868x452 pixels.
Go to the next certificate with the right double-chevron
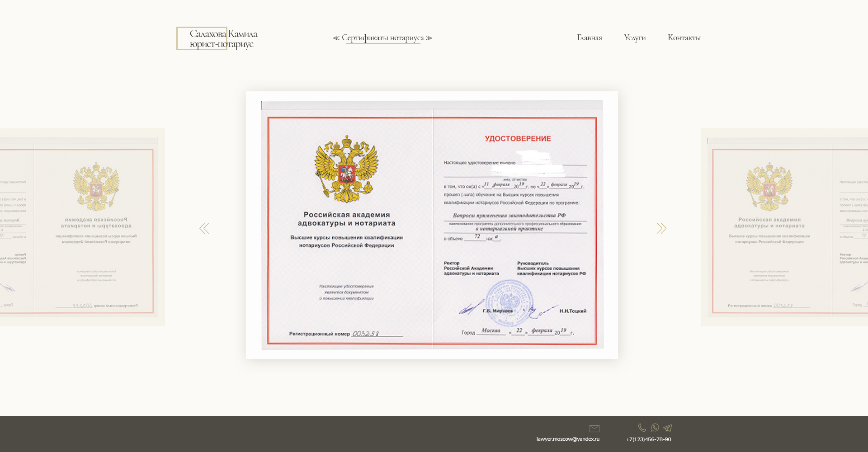coord(661,228)
